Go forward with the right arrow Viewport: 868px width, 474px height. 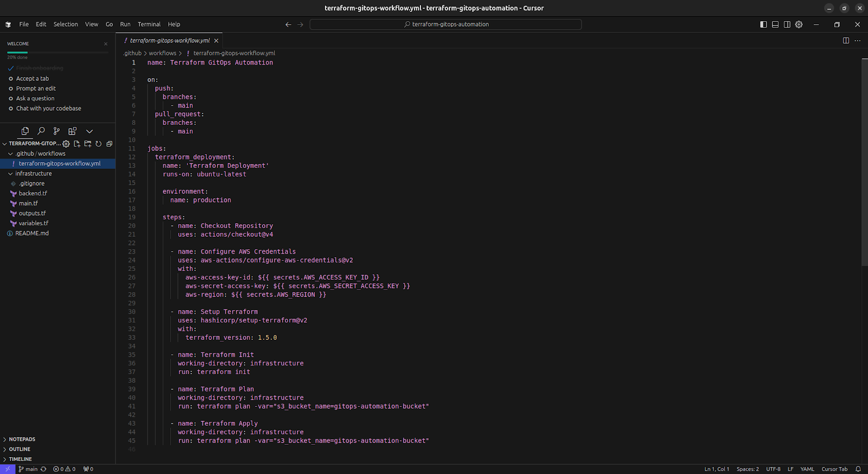point(300,24)
